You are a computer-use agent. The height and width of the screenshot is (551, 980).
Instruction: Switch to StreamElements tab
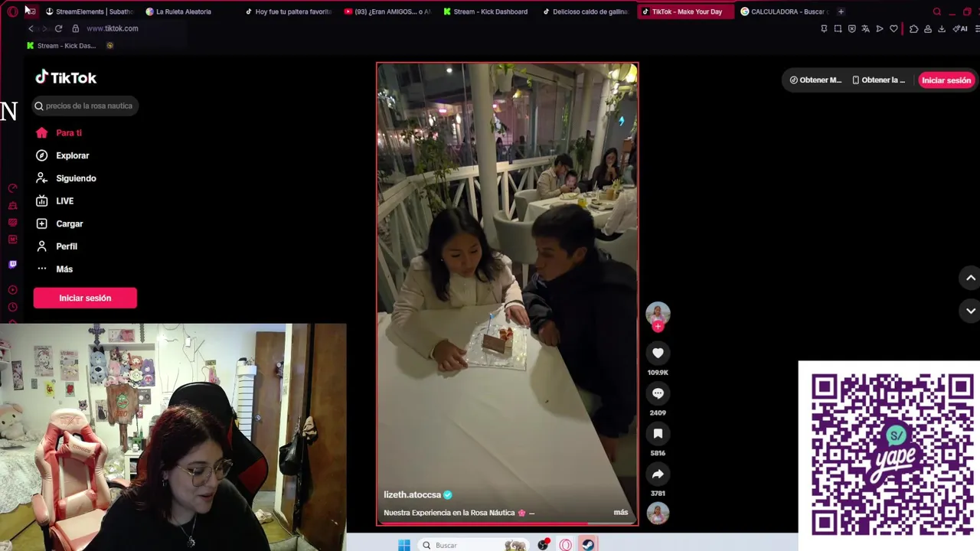[89, 11]
